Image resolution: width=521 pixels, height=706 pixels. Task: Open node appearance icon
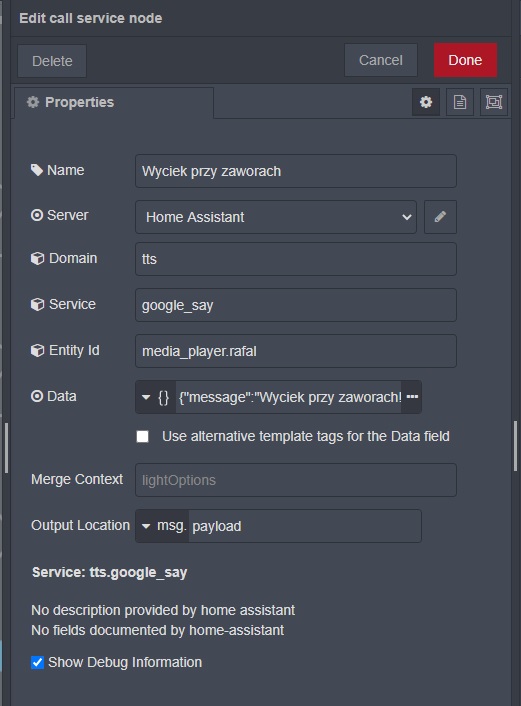[494, 102]
